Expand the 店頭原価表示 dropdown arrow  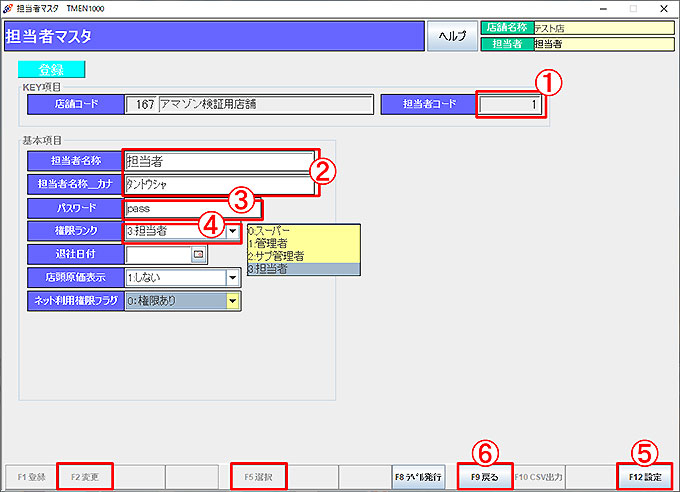(233, 278)
